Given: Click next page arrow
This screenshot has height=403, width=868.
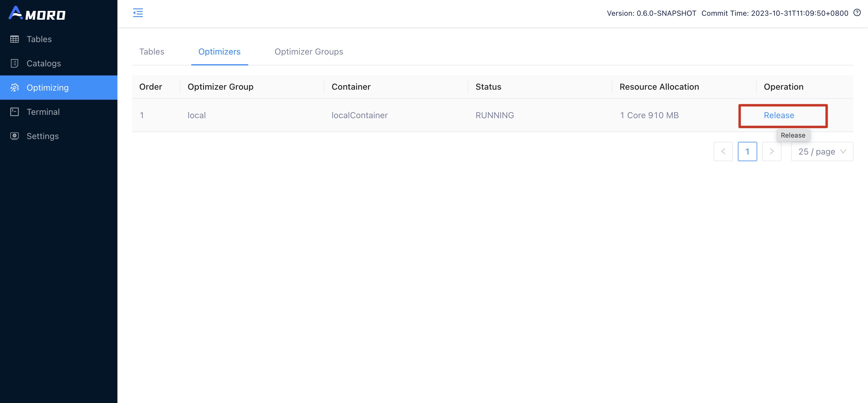Looking at the screenshot, I should 771,152.
